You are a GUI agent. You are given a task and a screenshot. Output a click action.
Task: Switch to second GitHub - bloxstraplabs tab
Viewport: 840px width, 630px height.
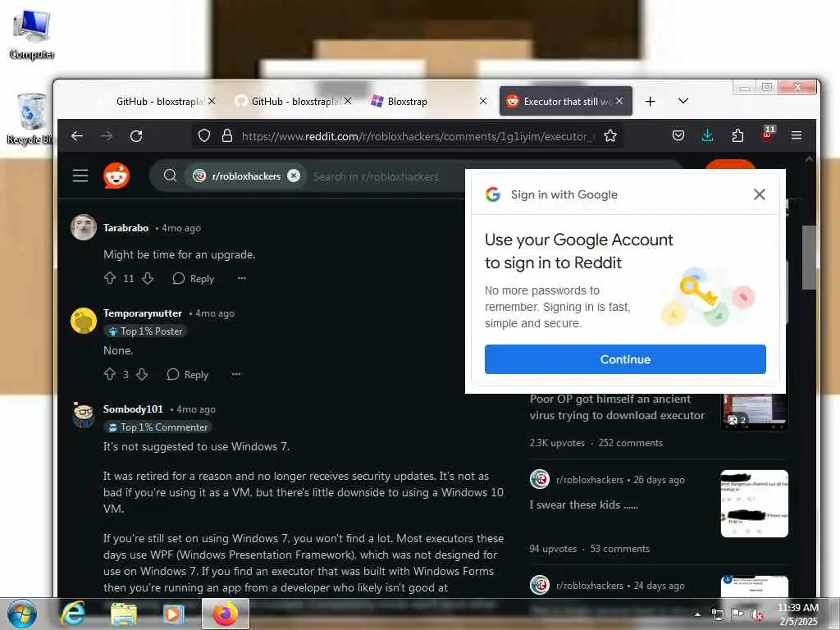(x=294, y=101)
